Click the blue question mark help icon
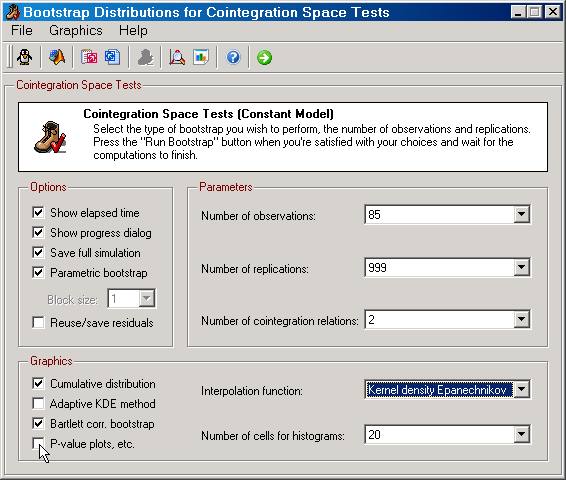 click(x=233, y=57)
